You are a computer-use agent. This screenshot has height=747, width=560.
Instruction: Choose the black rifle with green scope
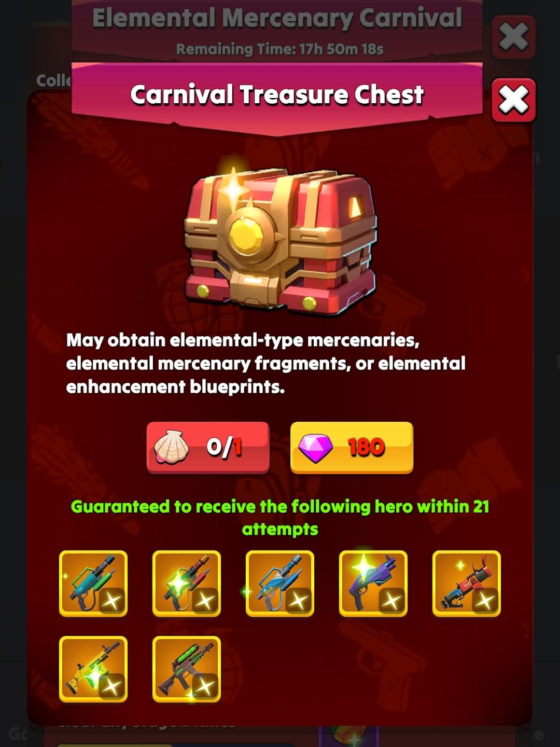(x=187, y=669)
